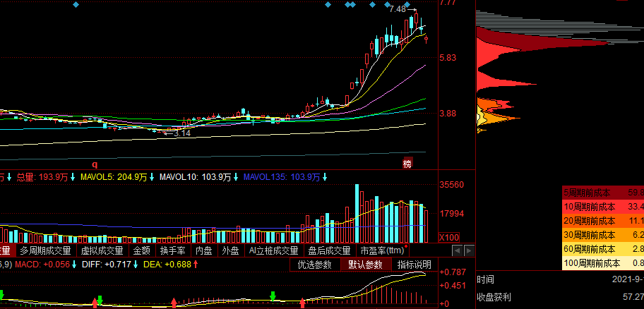644x309 pixels.
Task: Click the DEA: +0.688 readout
Action: tap(167, 265)
